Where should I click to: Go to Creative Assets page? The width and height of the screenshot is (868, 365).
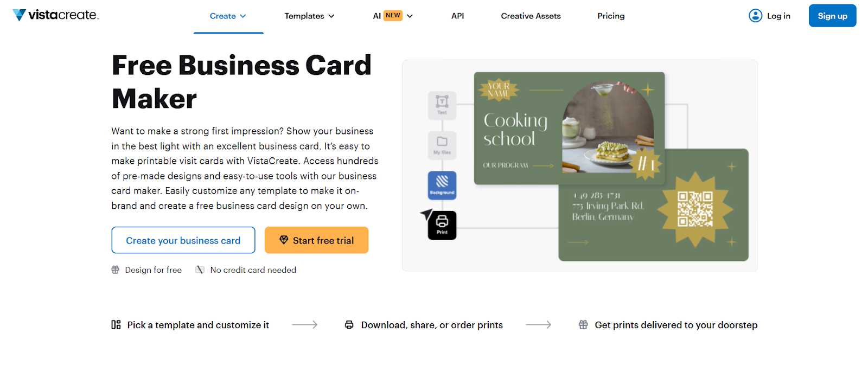click(531, 16)
